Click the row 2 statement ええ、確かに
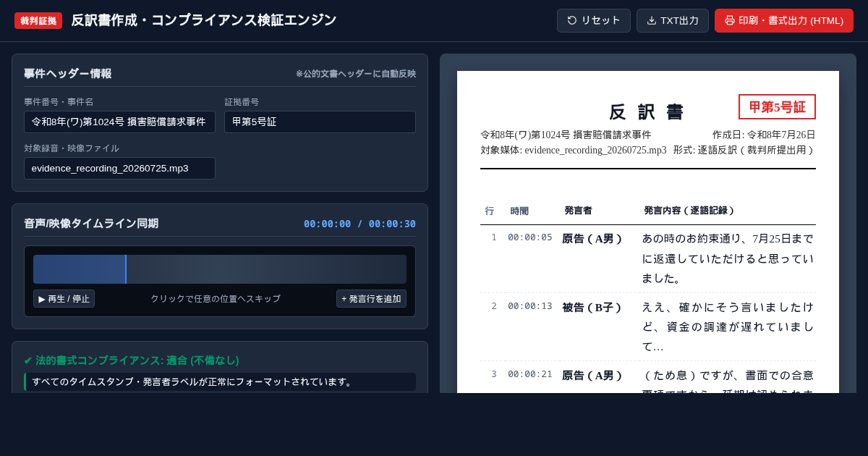The width and height of the screenshot is (868, 456). [728, 326]
